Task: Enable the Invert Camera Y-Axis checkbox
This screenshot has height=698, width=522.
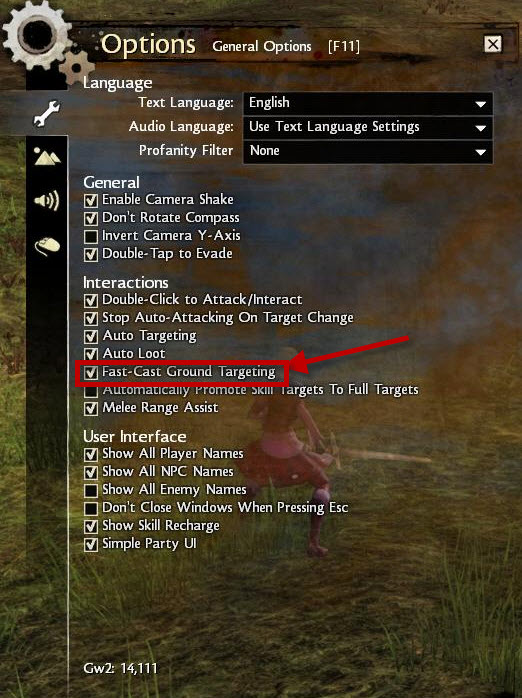Action: (x=91, y=236)
